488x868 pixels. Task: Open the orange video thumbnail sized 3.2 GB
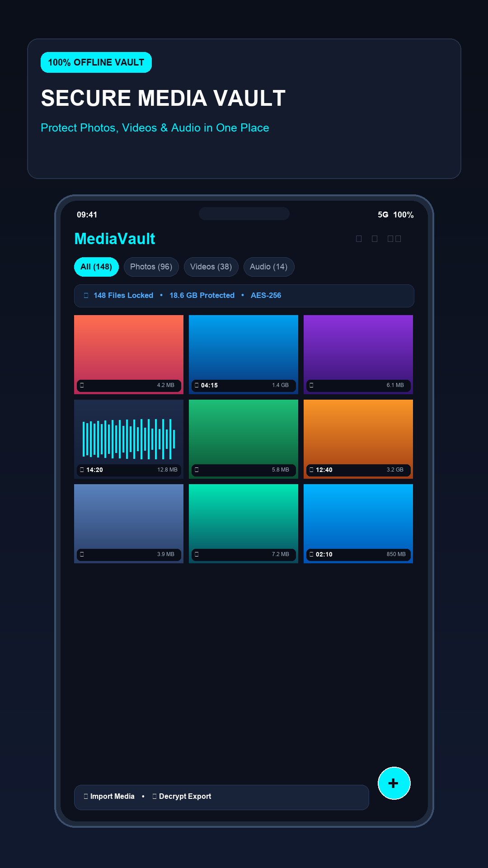click(358, 439)
